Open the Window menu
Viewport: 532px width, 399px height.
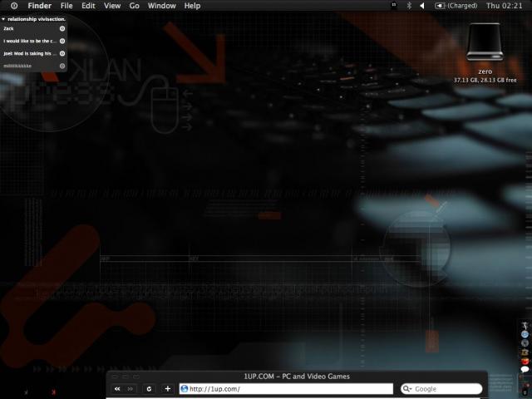162,6
